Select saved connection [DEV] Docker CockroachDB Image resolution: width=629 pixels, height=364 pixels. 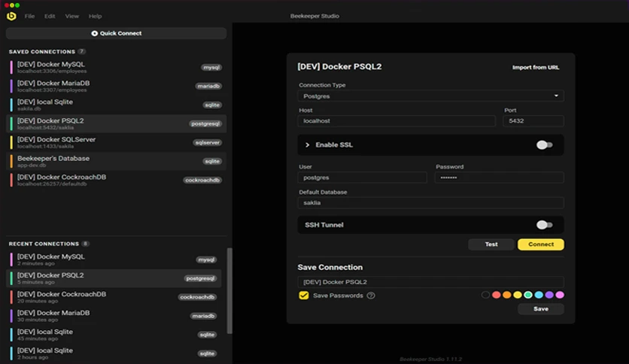[116, 180]
